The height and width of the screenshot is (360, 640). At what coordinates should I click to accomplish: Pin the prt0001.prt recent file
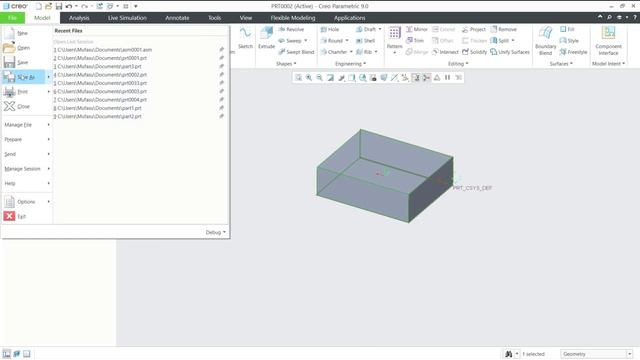tap(221, 58)
